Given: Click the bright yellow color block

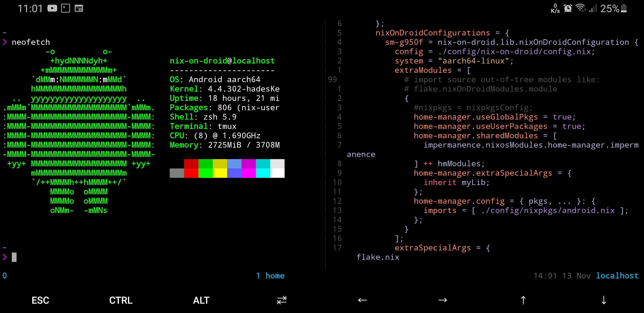Looking at the screenshot, I should 220,173.
